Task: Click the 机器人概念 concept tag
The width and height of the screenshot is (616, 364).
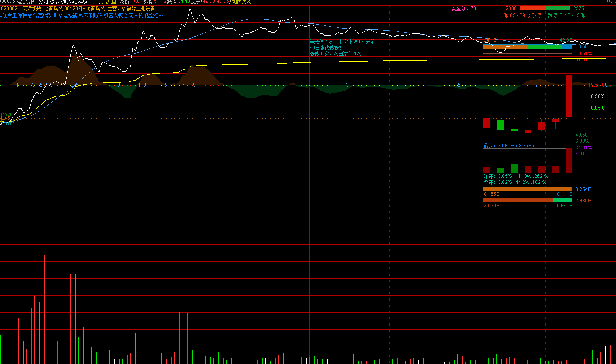Action: [115, 15]
